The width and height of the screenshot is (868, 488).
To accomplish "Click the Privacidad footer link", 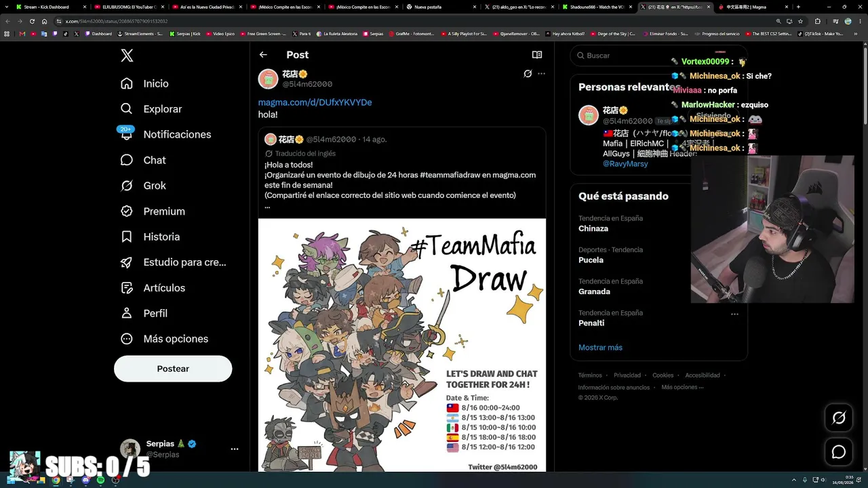I will pos(627,375).
